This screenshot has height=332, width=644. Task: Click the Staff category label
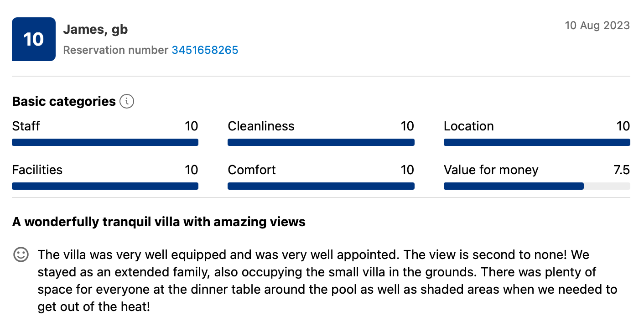tap(26, 126)
